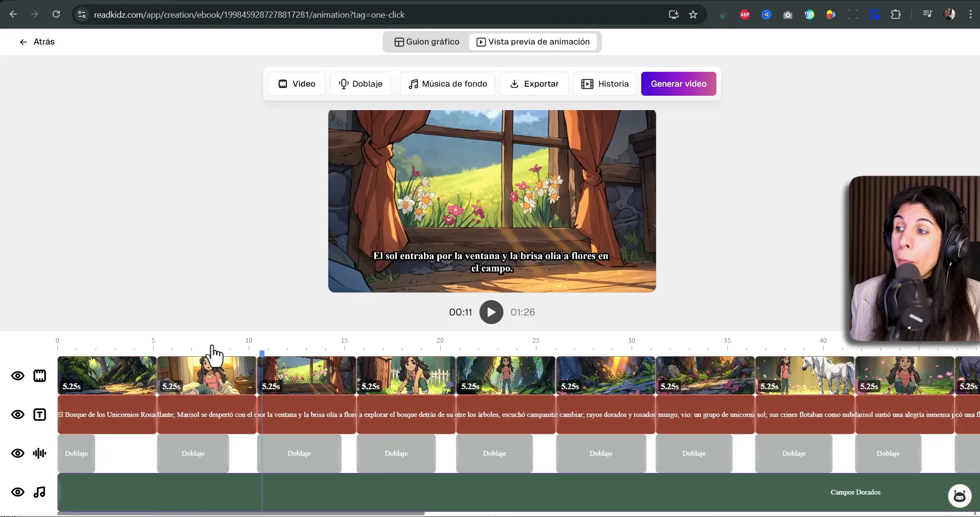Hide the subtitle text track using the eye icon

coord(18,415)
